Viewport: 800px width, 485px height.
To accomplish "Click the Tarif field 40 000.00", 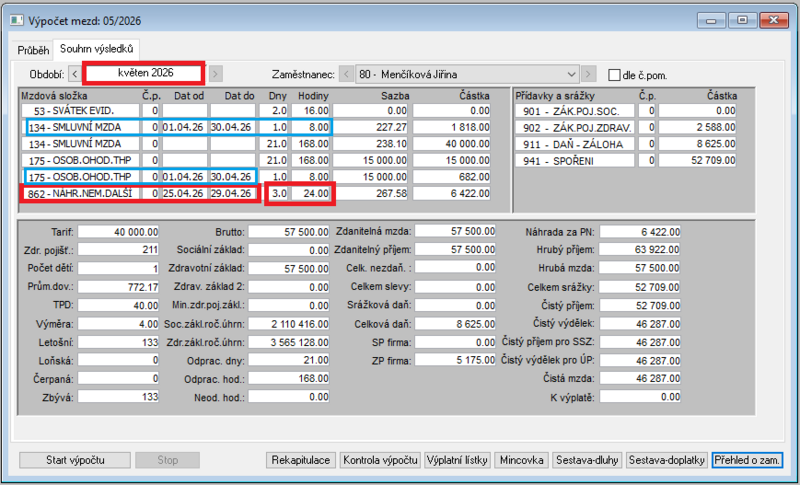I will 118,232.
